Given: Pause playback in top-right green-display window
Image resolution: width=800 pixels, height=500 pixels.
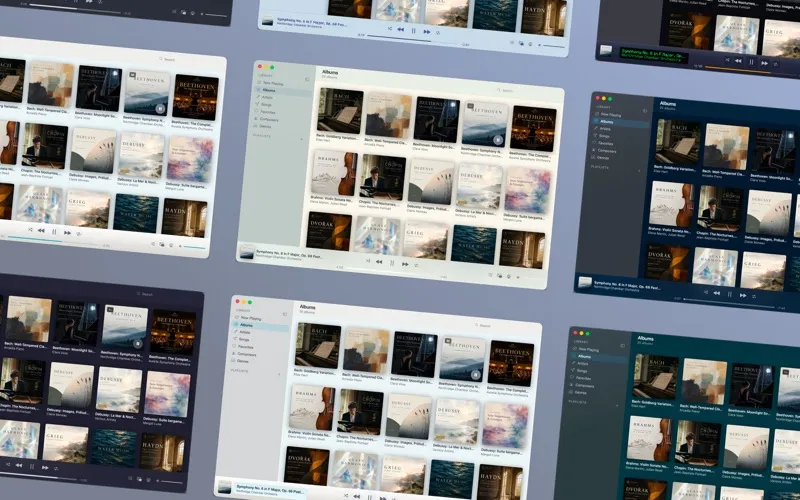Looking at the screenshot, I should click(x=751, y=62).
